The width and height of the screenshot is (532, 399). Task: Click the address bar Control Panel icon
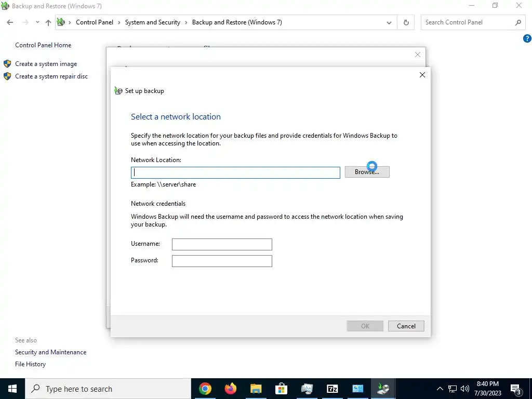pyautogui.click(x=61, y=22)
